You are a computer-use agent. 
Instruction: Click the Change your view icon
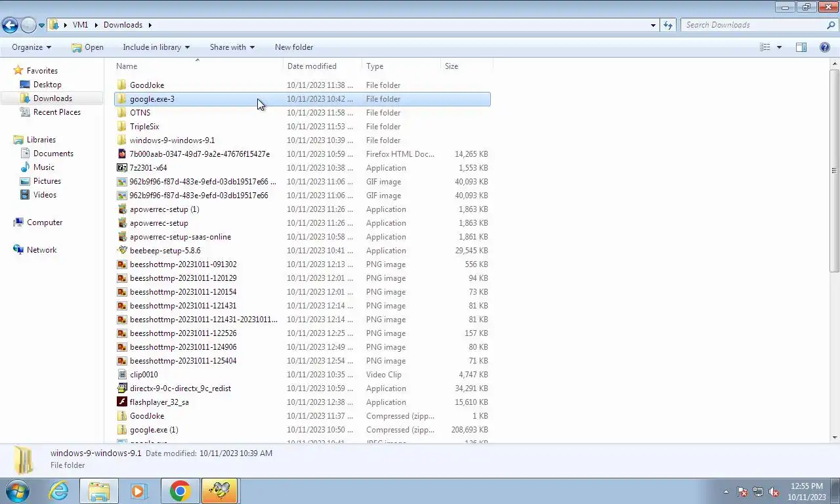coord(765,47)
